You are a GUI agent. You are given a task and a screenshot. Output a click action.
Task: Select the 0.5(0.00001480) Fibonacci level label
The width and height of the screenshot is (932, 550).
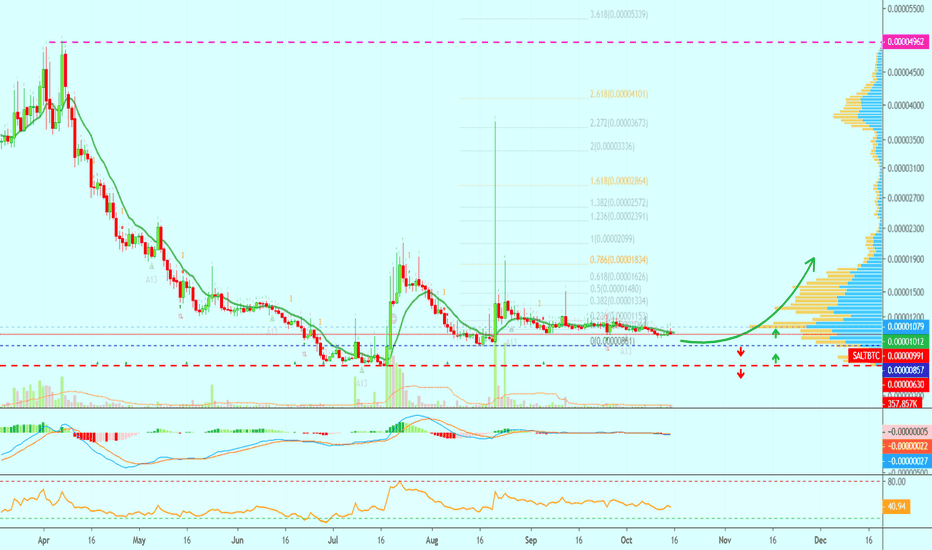615,289
